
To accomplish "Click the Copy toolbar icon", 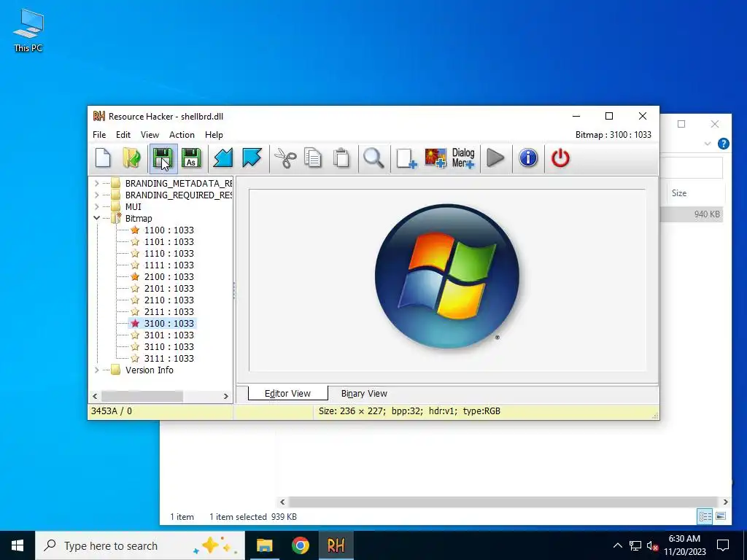I will (313, 158).
